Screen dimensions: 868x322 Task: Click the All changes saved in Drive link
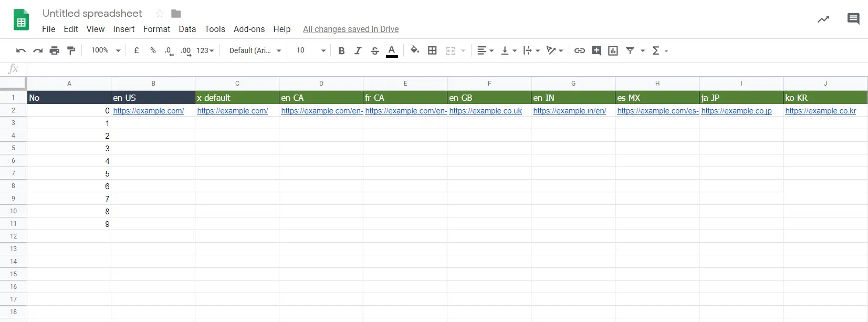pos(351,29)
